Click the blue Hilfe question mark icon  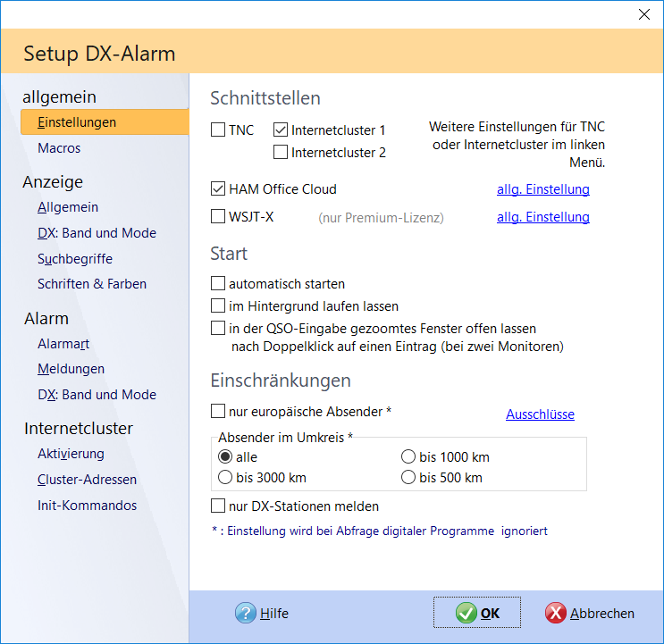click(246, 613)
